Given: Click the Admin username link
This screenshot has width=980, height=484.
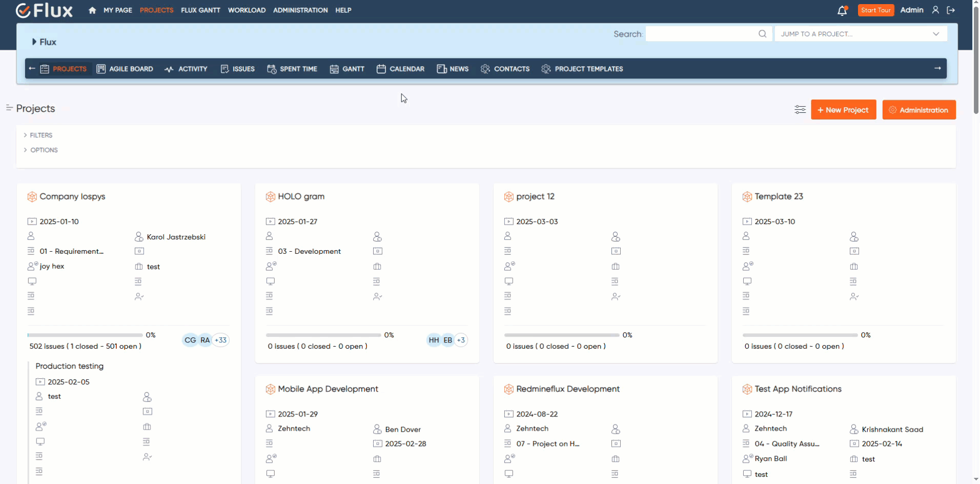Looking at the screenshot, I should (x=912, y=10).
